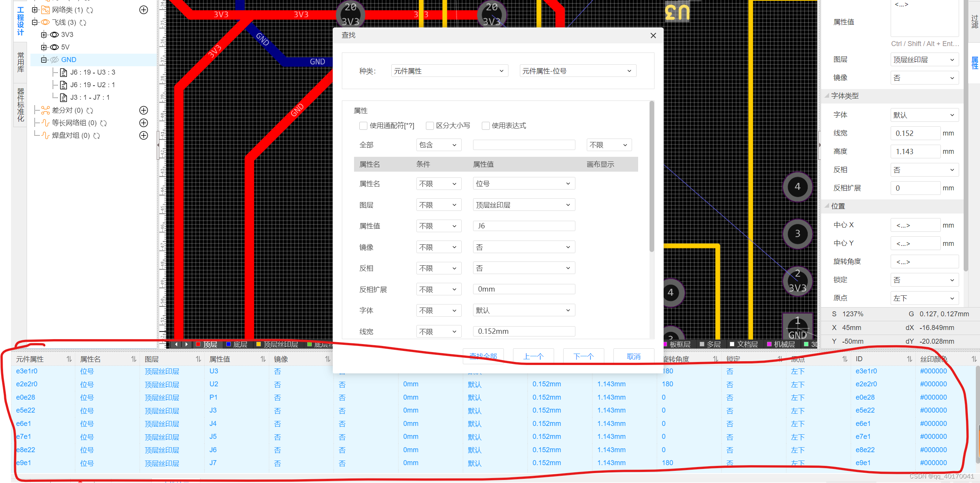Click the 属性值 J6 input field
Image resolution: width=980 pixels, height=483 pixels.
[524, 226]
